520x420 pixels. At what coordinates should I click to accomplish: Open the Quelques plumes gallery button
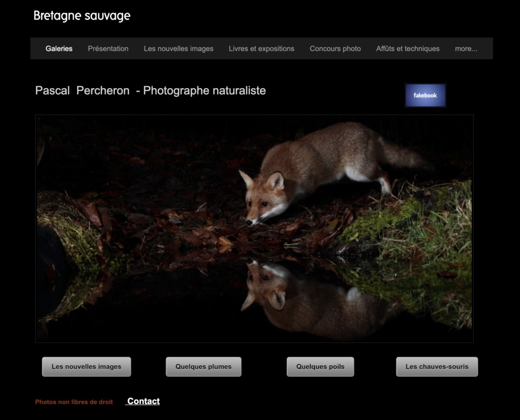click(x=204, y=367)
